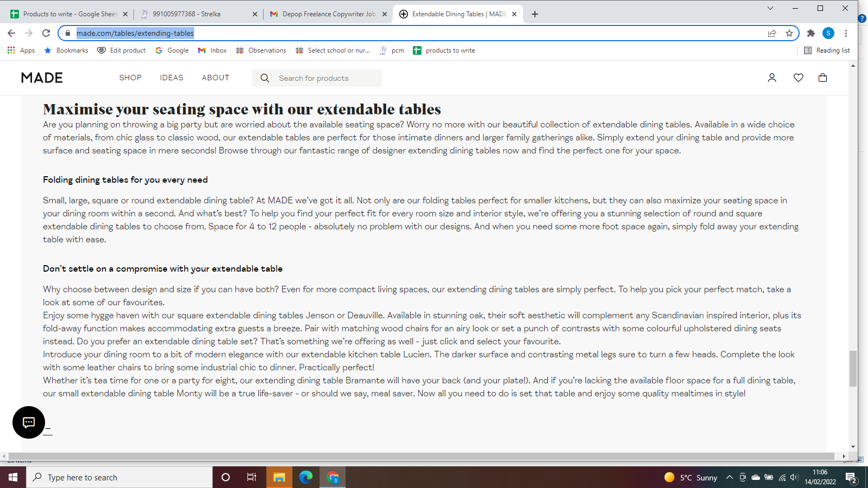Click the address bar URL

point(135,33)
